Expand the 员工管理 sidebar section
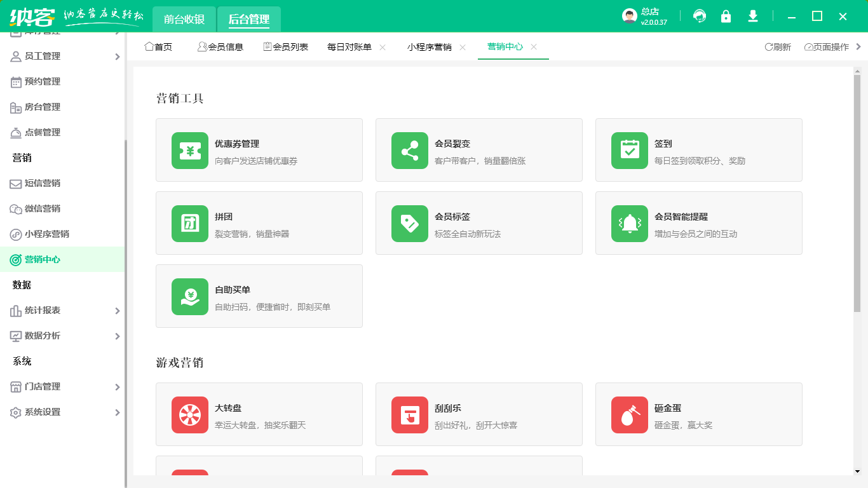The image size is (868, 488). coord(43,56)
